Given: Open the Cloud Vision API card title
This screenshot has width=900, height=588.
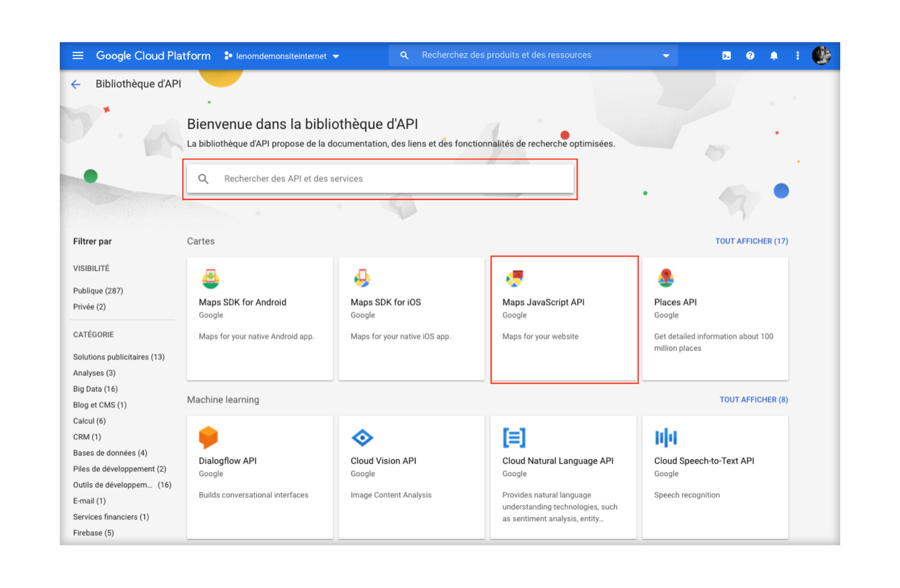Looking at the screenshot, I should pyautogui.click(x=383, y=461).
